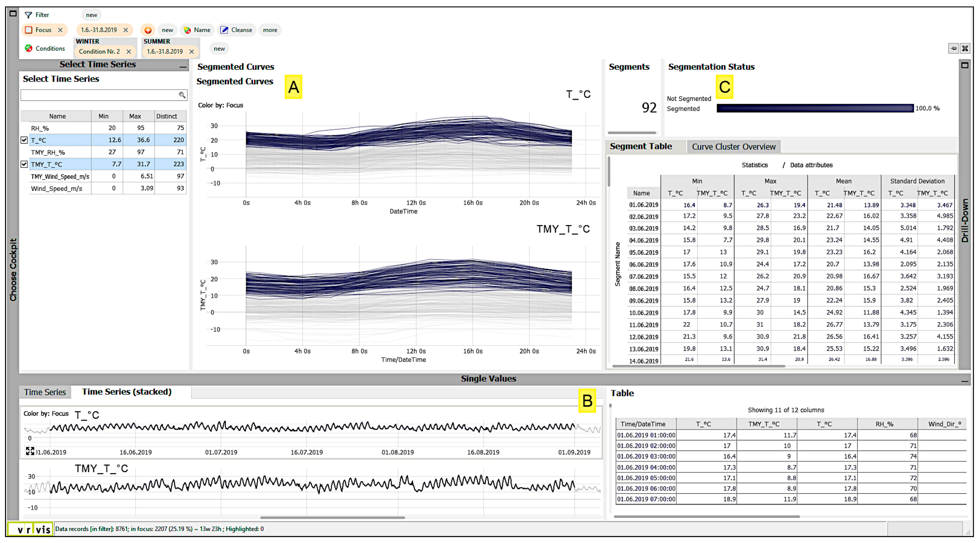Uncheck the TMY_T_°C time series checkbox
Image resolution: width=980 pixels, height=543 pixels.
[24, 164]
